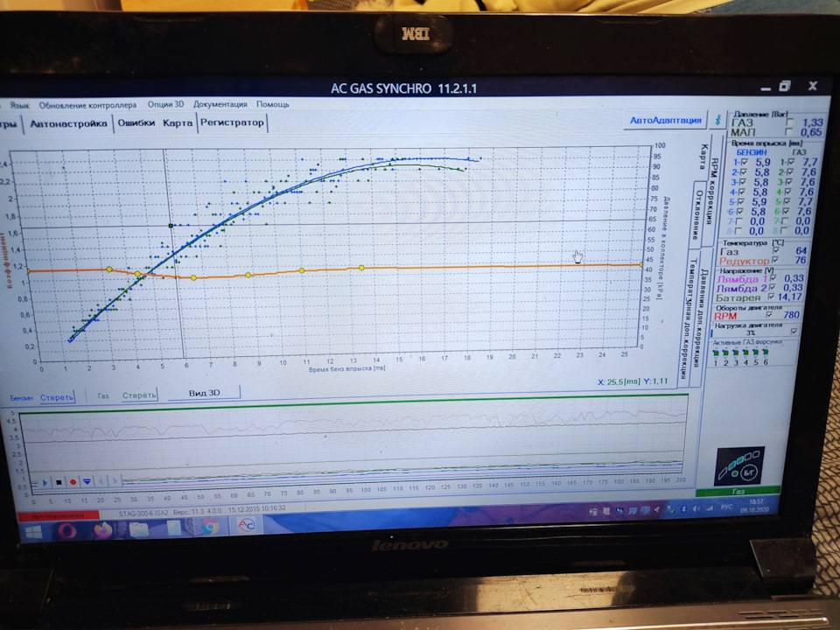Click the РУС language indicator
This screenshot has width=840, height=630.
(x=726, y=507)
